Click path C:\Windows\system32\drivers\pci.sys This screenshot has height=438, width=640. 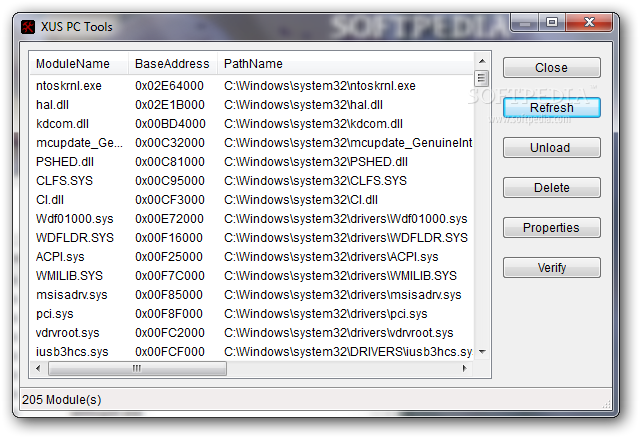[x=326, y=313]
